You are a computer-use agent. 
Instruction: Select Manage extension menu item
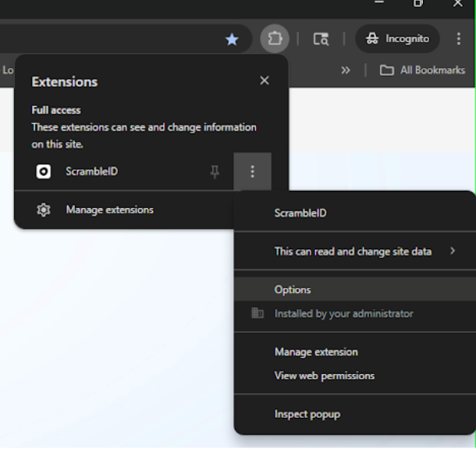pyautogui.click(x=354, y=352)
